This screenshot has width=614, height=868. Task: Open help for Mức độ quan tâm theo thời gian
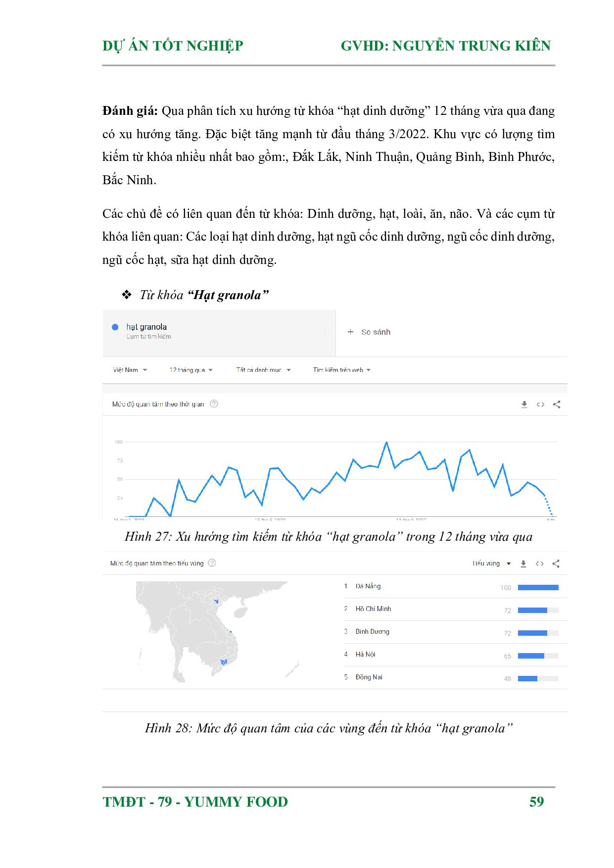[214, 404]
